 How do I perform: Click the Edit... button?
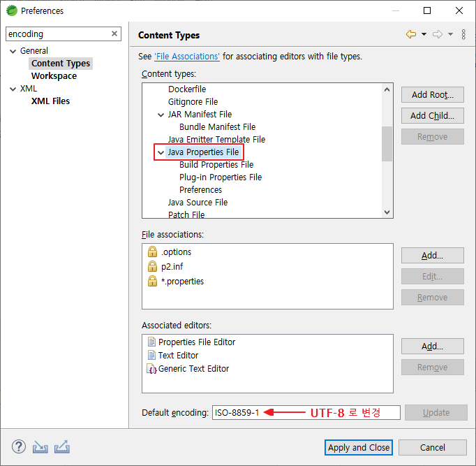(x=432, y=277)
